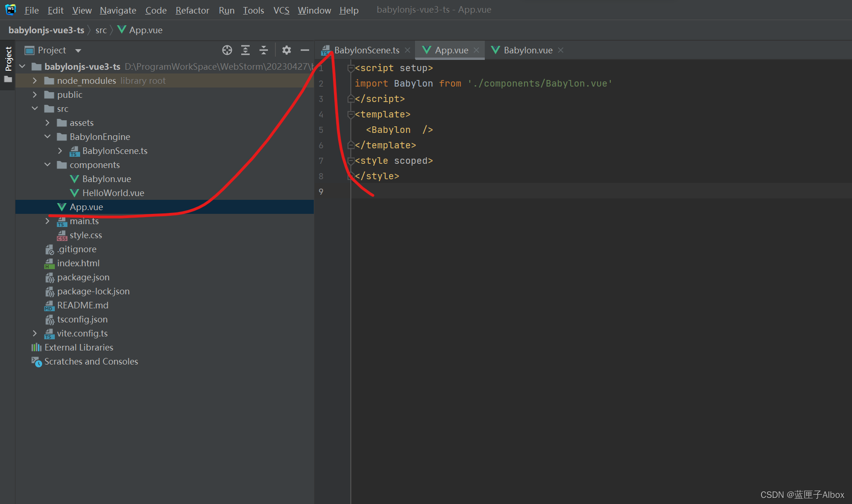Collapse the BabylonEngine folder
This screenshot has height=504, width=852.
[47, 137]
